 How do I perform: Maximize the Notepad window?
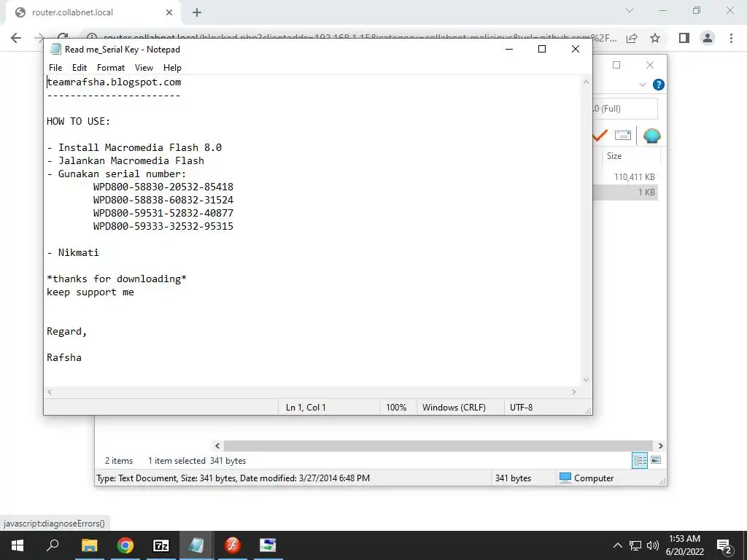click(x=542, y=49)
